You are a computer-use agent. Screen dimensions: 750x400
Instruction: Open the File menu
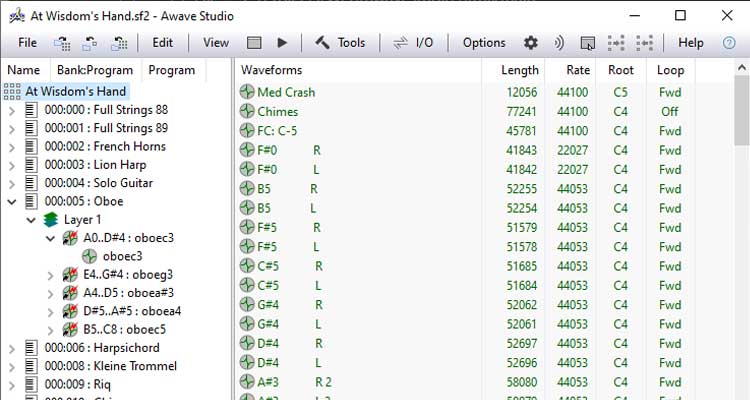click(x=27, y=43)
